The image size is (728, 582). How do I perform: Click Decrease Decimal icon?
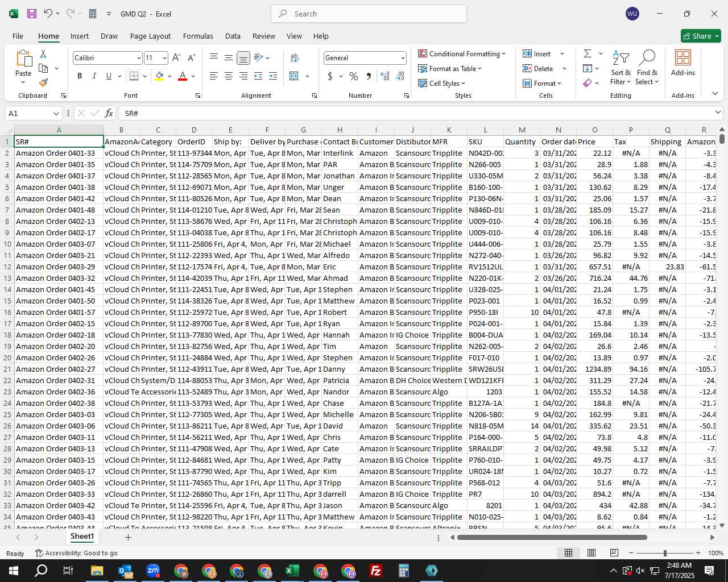400,76
